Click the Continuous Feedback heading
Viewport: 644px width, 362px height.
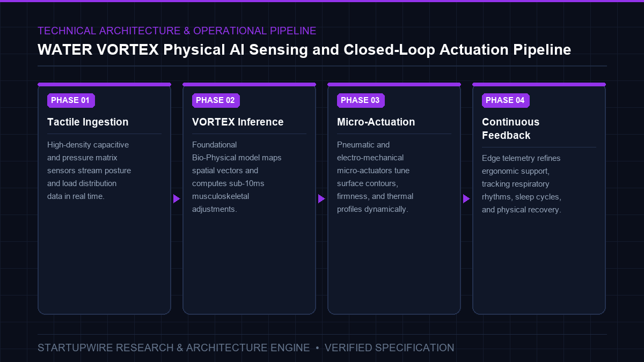pyautogui.click(x=511, y=129)
